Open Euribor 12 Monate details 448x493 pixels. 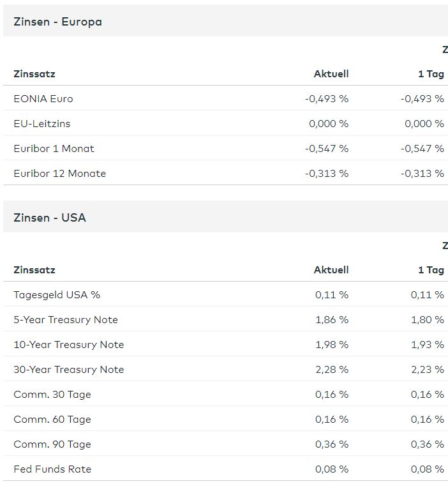pyautogui.click(x=59, y=174)
